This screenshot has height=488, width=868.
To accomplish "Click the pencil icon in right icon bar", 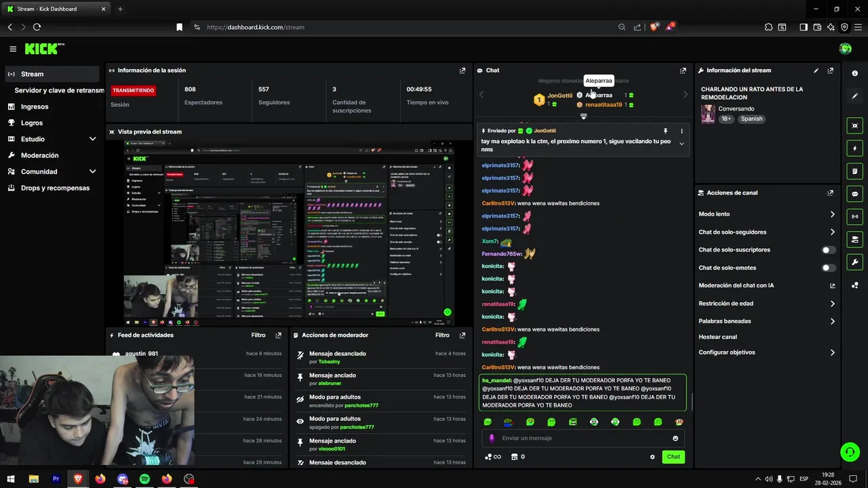I will [x=854, y=96].
